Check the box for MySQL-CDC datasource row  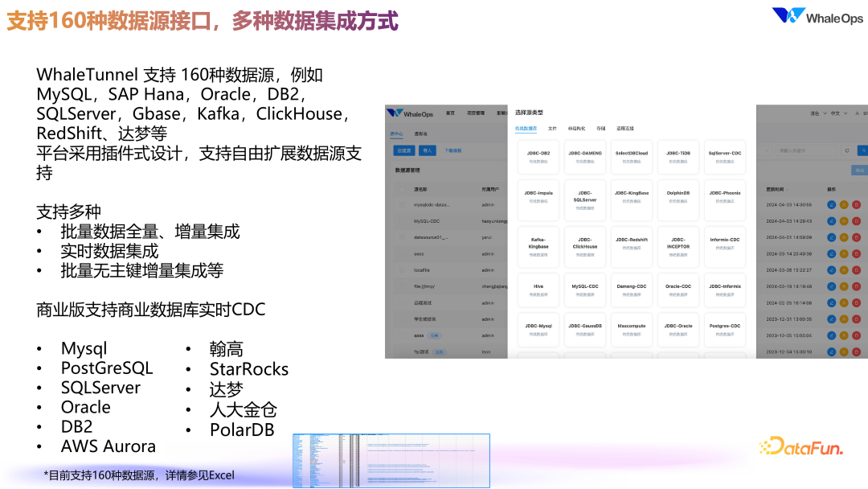402,221
